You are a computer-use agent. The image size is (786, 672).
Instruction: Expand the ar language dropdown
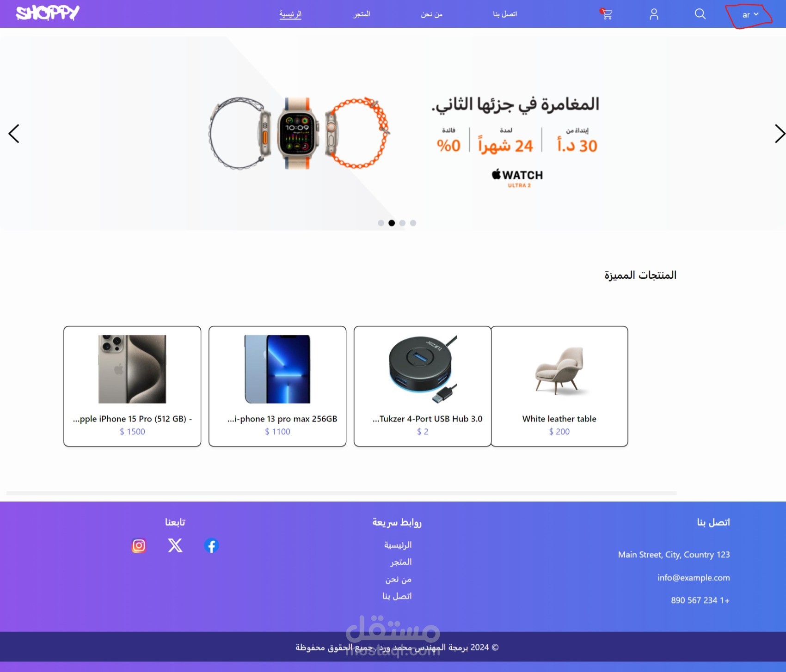(750, 15)
